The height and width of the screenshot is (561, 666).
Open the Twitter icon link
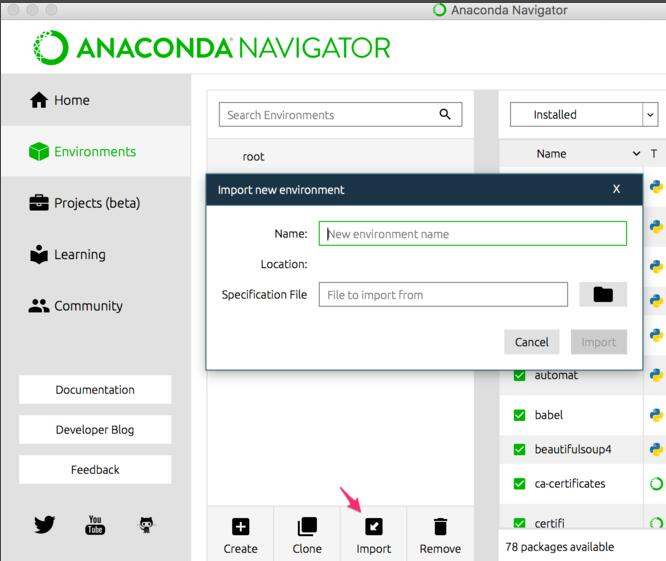44,524
